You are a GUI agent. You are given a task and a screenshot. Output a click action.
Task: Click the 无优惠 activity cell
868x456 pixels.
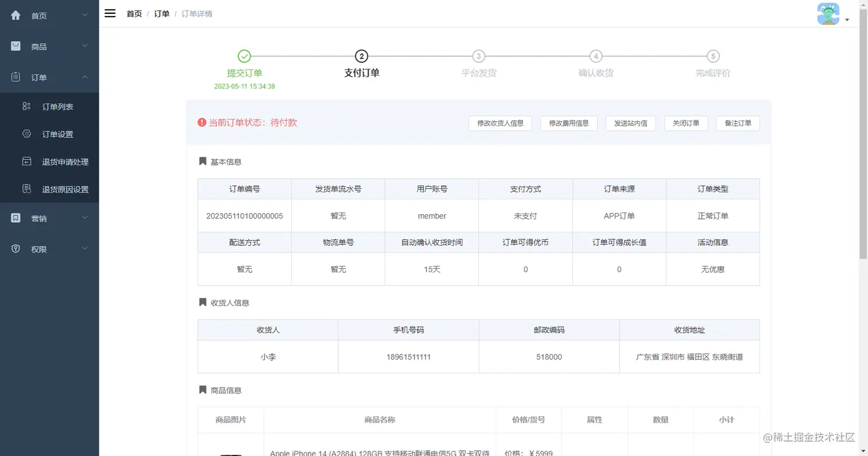(712, 269)
